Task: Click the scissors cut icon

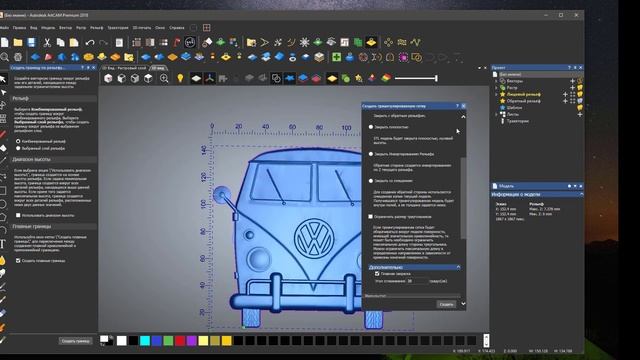Action: [47, 42]
